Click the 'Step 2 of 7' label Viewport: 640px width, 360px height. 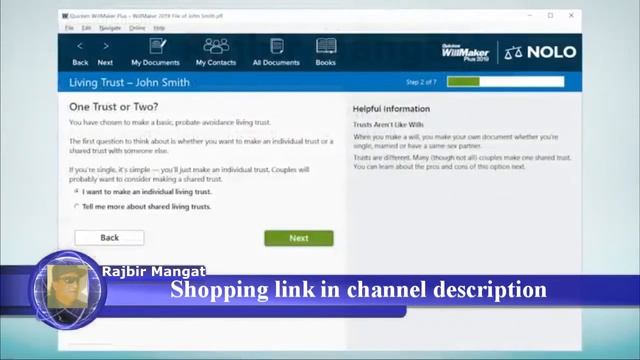[x=421, y=82]
